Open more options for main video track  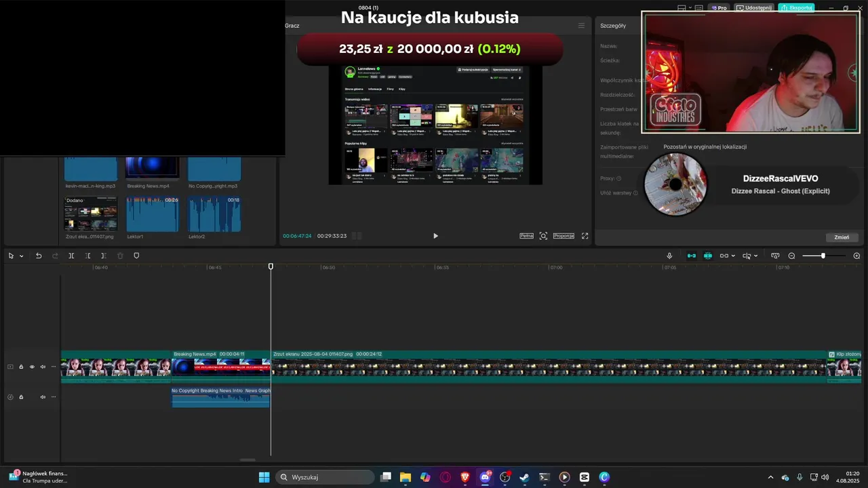54,367
